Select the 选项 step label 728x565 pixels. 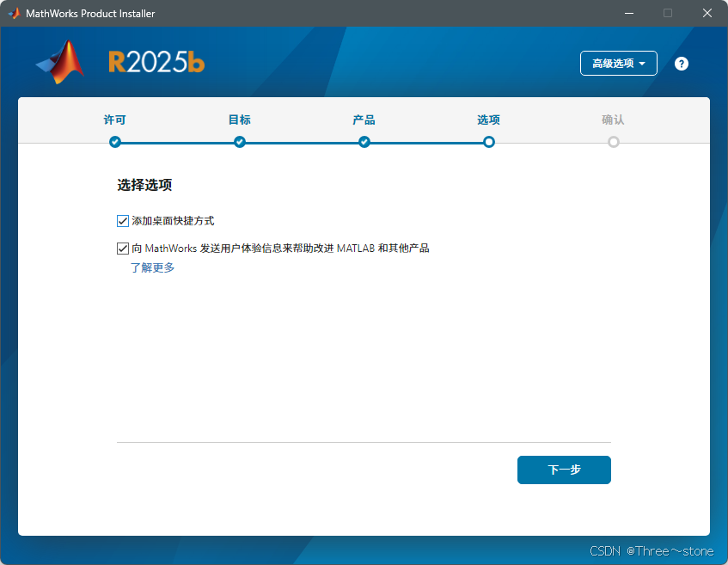(488, 120)
